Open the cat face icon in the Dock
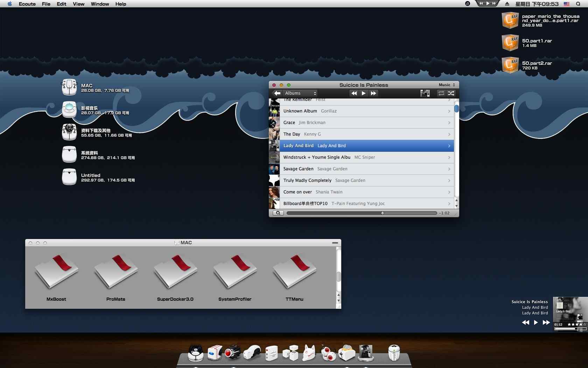 (196, 353)
